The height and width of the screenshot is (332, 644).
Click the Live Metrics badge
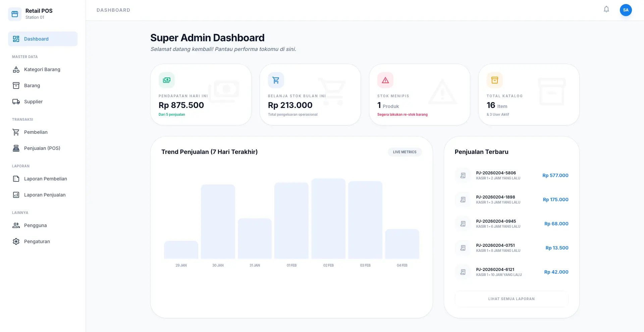[405, 152]
